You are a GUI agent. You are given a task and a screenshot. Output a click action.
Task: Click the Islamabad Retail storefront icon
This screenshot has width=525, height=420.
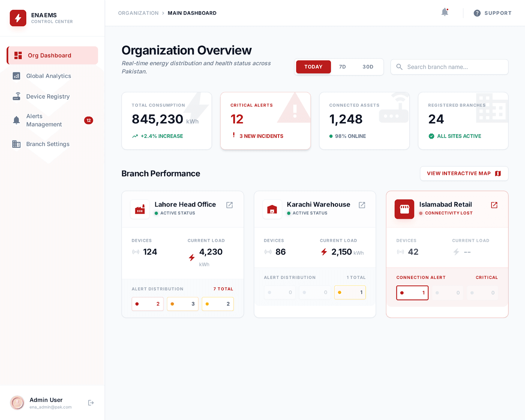[x=404, y=209]
